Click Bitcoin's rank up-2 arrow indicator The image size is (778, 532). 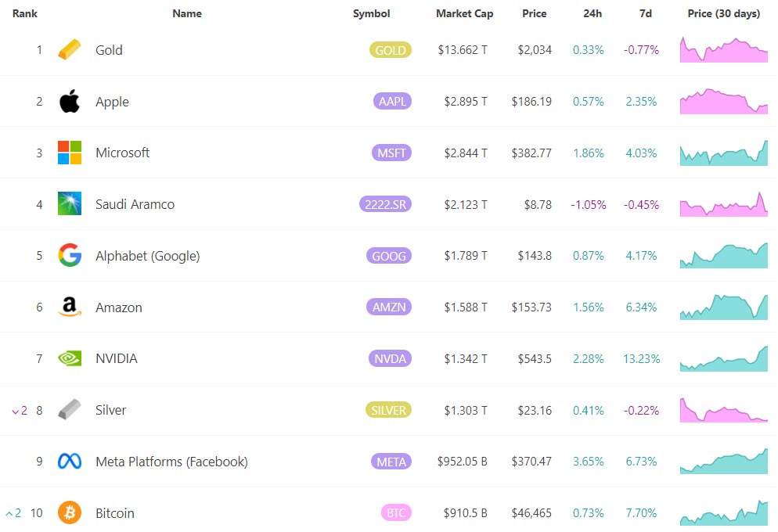[13, 513]
